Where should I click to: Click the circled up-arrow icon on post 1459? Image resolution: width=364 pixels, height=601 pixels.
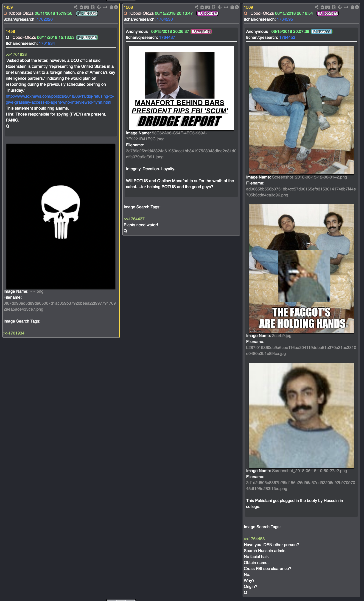(116, 7)
